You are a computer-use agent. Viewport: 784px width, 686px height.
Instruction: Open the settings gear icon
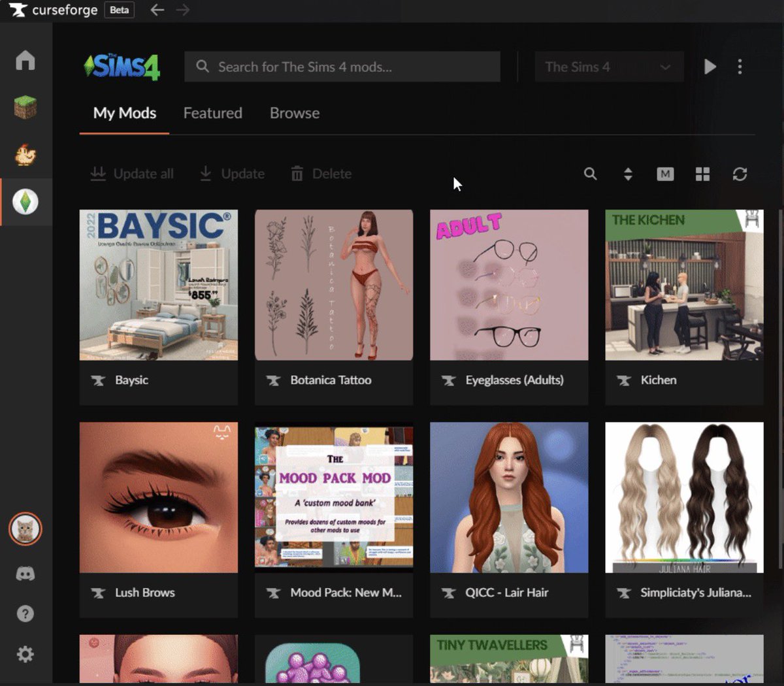tap(25, 654)
